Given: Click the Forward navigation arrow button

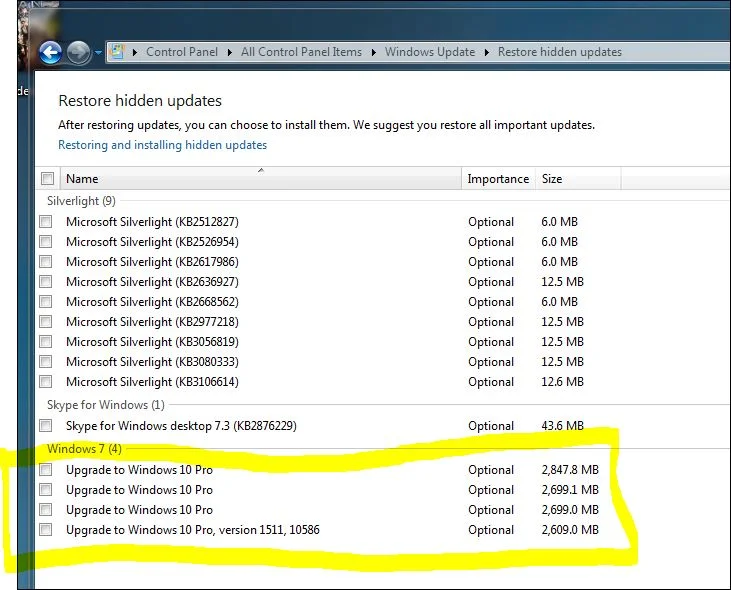Looking at the screenshot, I should (78, 52).
